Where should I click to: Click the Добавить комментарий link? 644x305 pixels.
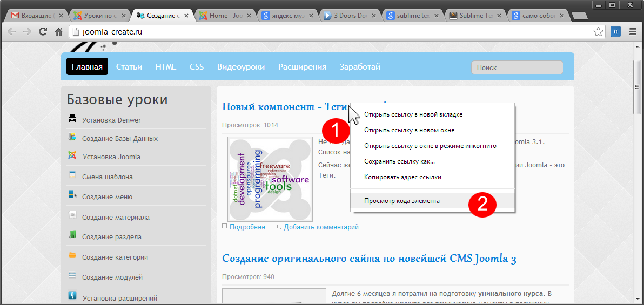point(321,227)
